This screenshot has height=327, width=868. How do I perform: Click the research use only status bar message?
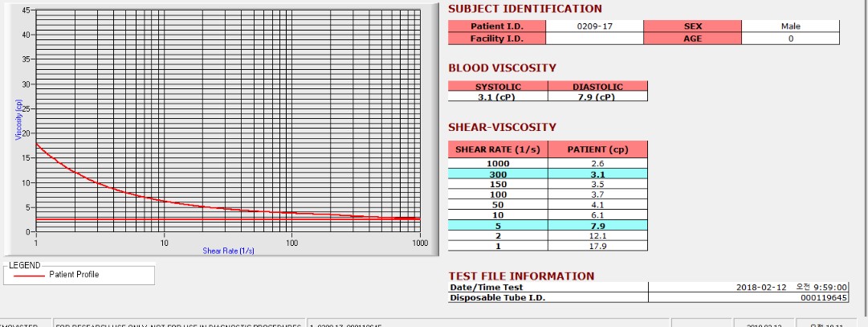pos(179,325)
